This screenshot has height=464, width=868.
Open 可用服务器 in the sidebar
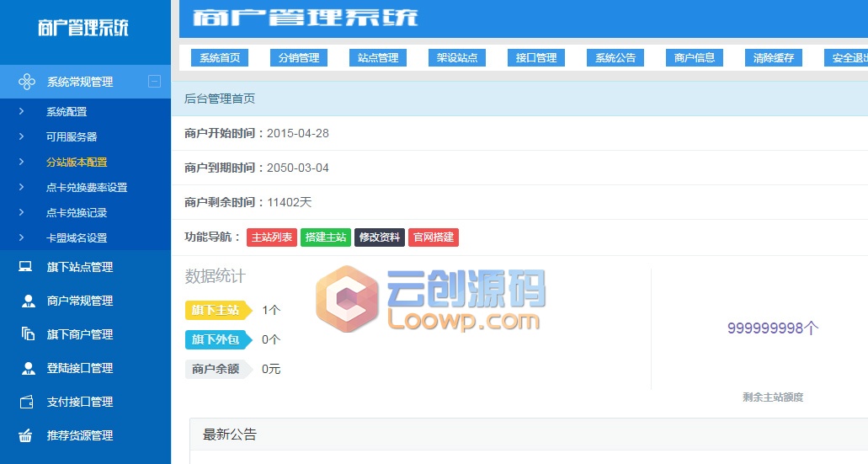[x=72, y=136]
